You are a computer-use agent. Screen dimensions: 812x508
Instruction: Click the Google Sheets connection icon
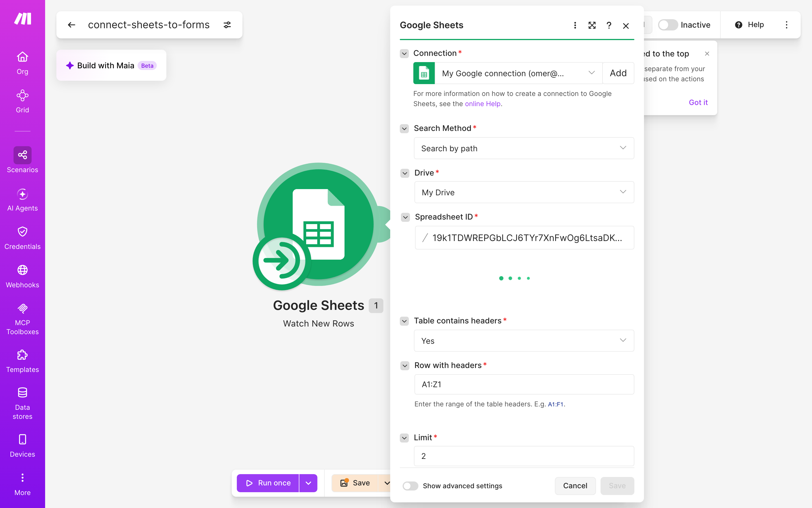click(424, 73)
